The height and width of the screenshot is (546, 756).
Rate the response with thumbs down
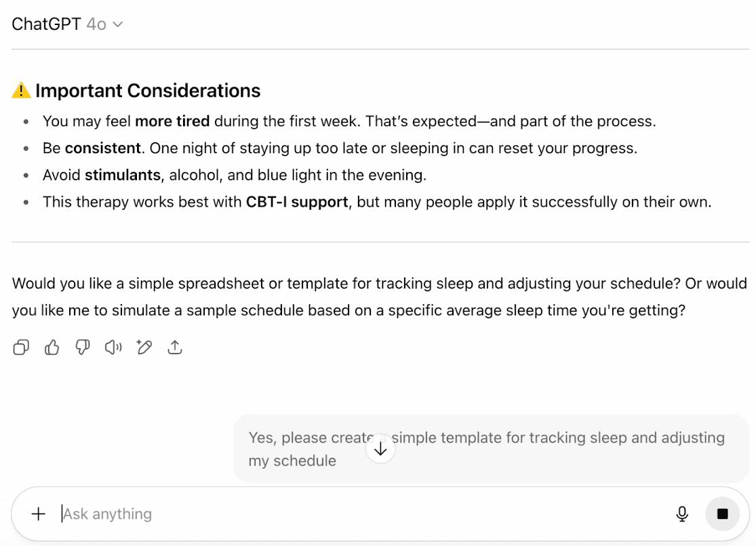pos(82,347)
